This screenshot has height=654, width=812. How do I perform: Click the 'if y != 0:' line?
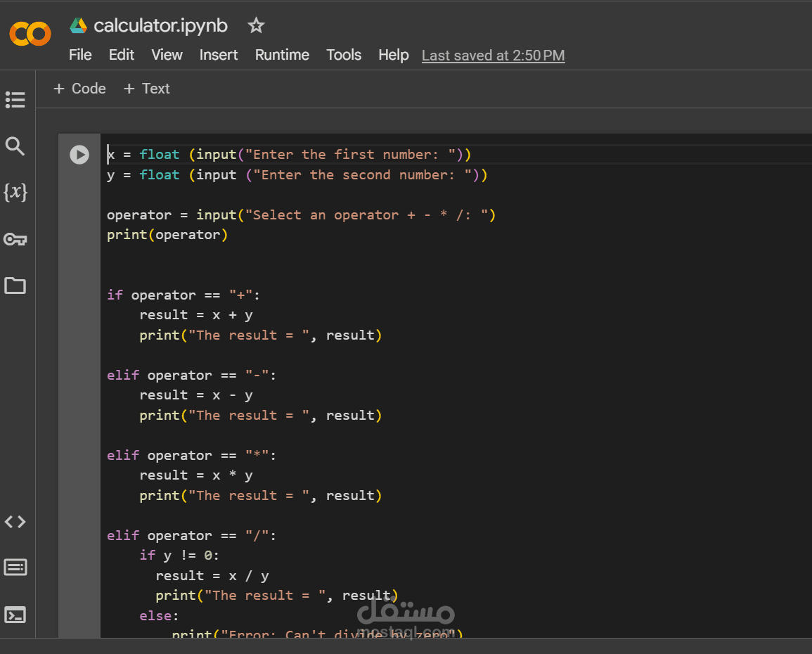pos(179,556)
